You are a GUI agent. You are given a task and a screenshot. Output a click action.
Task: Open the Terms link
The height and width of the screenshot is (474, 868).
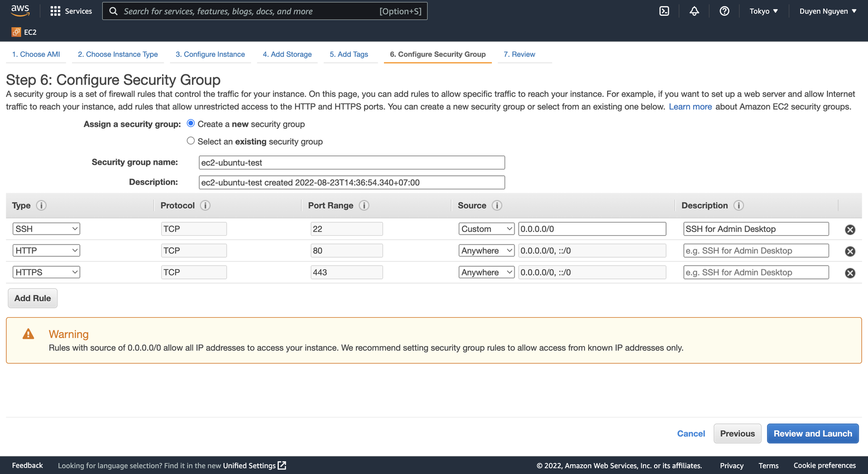[769, 466]
